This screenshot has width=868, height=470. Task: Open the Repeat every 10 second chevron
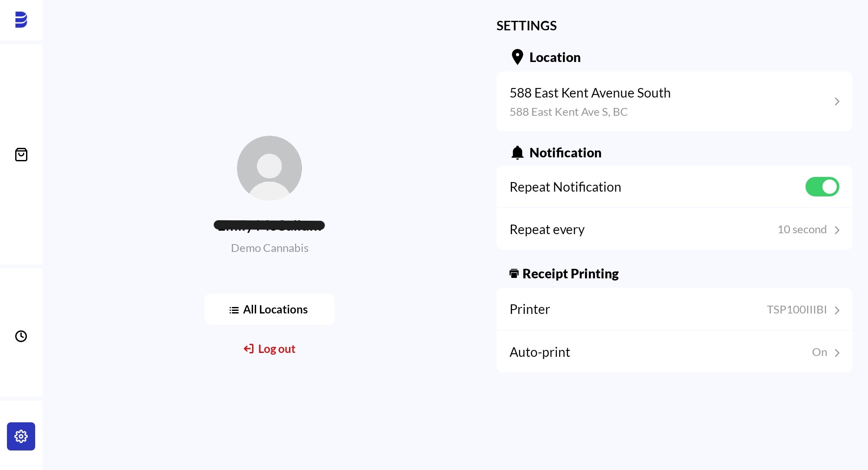pos(837,230)
